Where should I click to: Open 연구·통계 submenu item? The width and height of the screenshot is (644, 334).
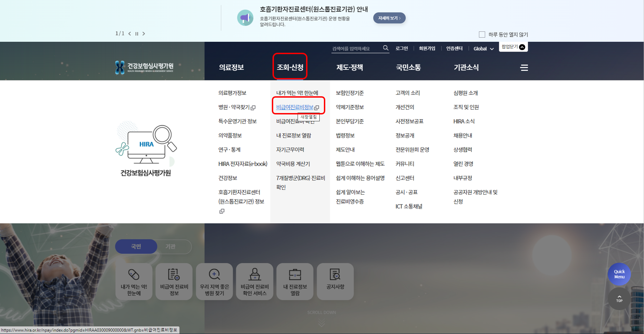pos(229,150)
